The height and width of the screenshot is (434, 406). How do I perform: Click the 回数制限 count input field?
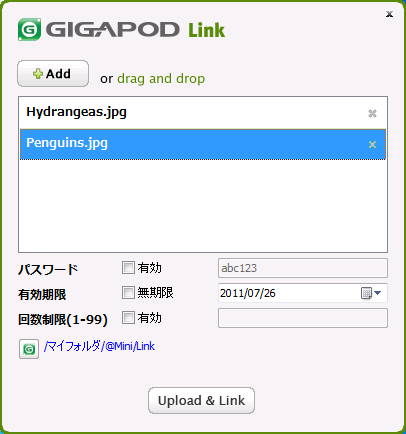(x=303, y=318)
